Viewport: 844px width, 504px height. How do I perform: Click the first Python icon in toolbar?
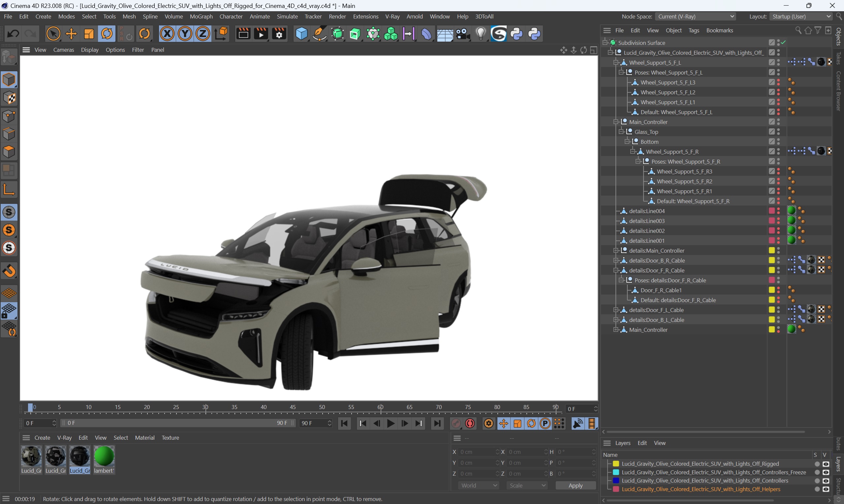517,34
